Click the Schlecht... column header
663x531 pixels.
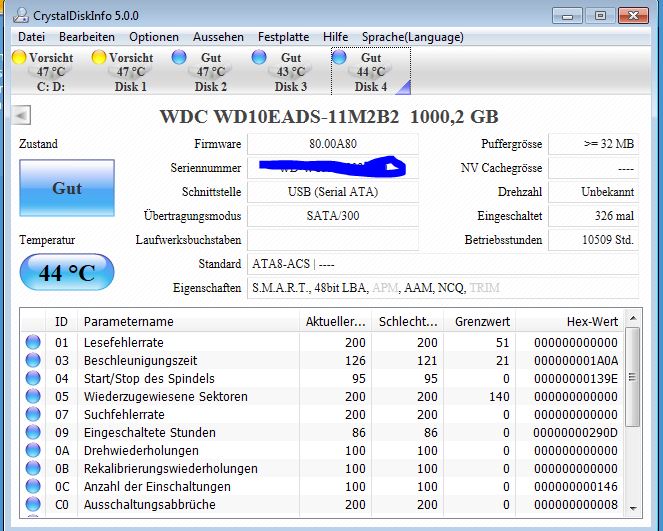408,322
